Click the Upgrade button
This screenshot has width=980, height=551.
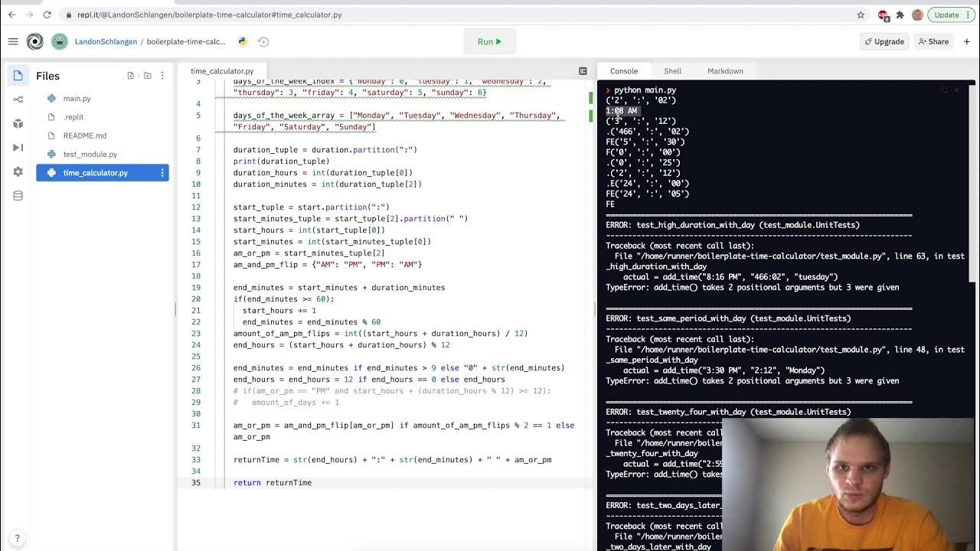click(884, 41)
